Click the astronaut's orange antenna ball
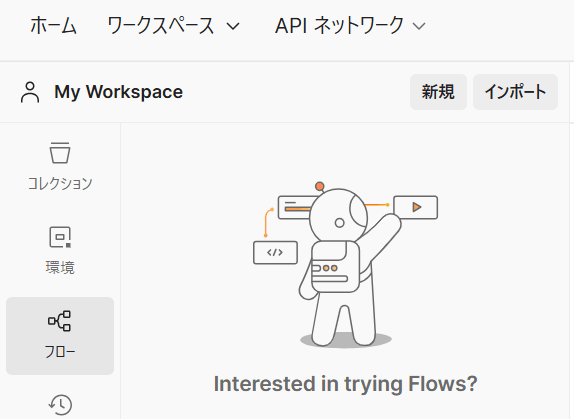The height and width of the screenshot is (419, 574). tap(320, 186)
